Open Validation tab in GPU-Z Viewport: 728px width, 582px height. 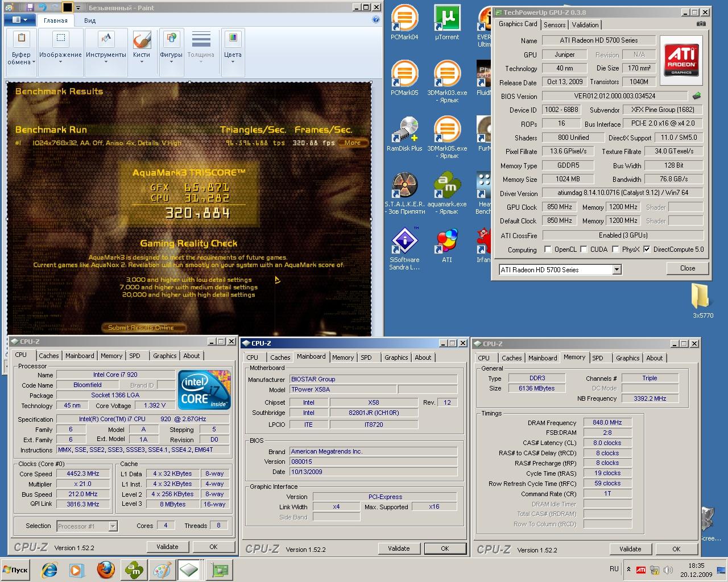pyautogui.click(x=585, y=24)
